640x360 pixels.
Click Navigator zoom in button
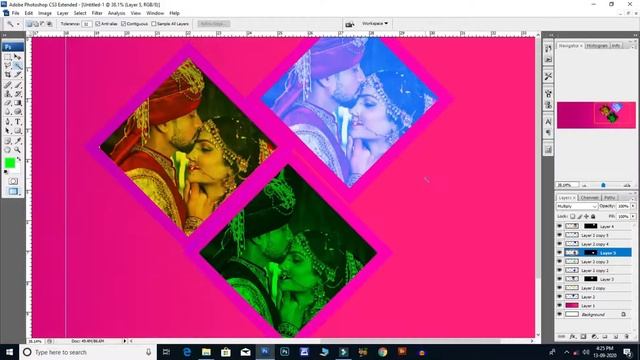click(x=627, y=185)
